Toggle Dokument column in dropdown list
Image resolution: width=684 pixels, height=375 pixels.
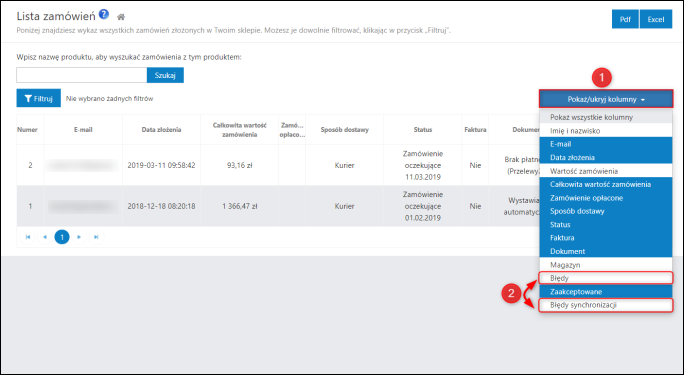pos(606,251)
